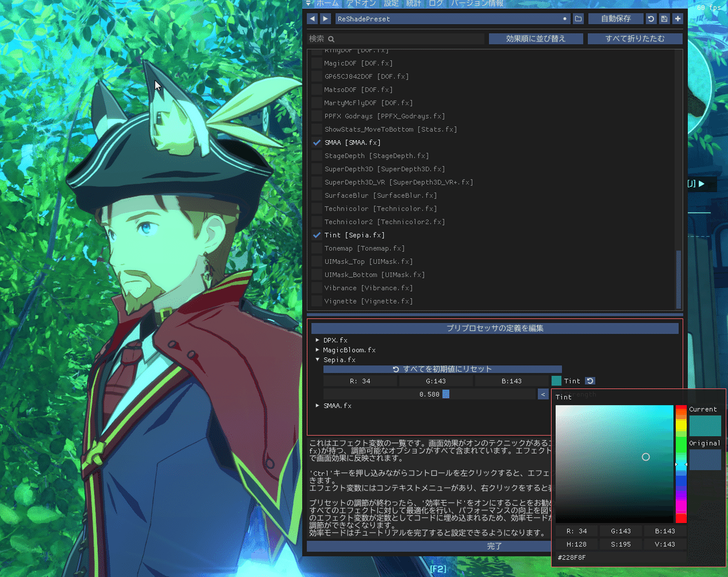Collapse the Sepia.fx section

[x=317, y=360]
